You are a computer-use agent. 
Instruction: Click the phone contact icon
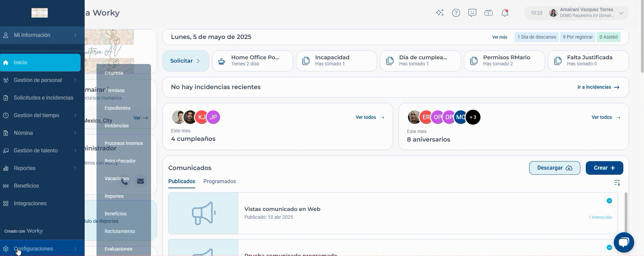(x=124, y=181)
